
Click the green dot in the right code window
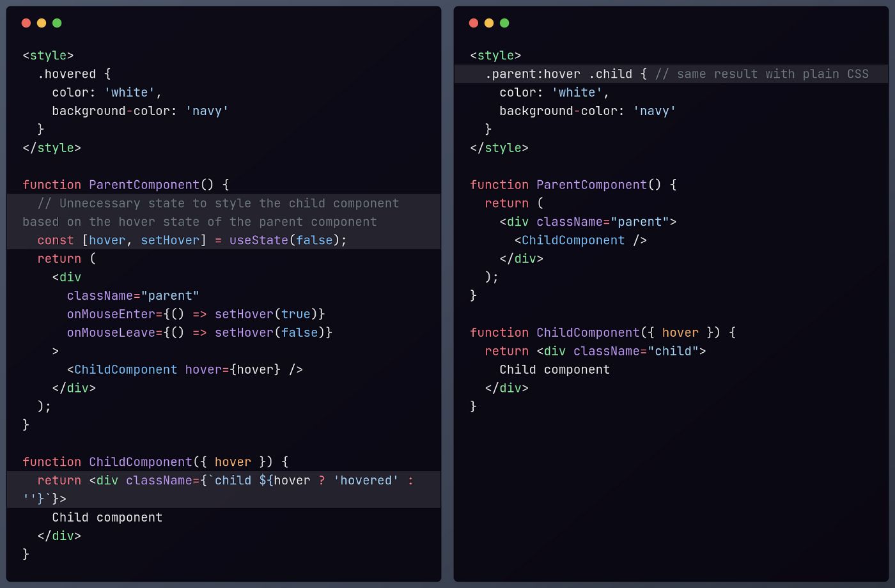coord(504,23)
